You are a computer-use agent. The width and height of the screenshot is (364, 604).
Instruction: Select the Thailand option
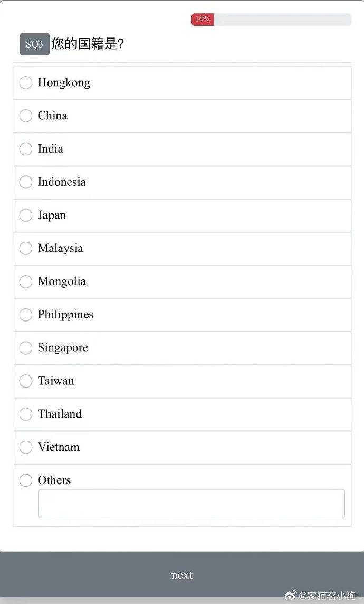tap(26, 414)
